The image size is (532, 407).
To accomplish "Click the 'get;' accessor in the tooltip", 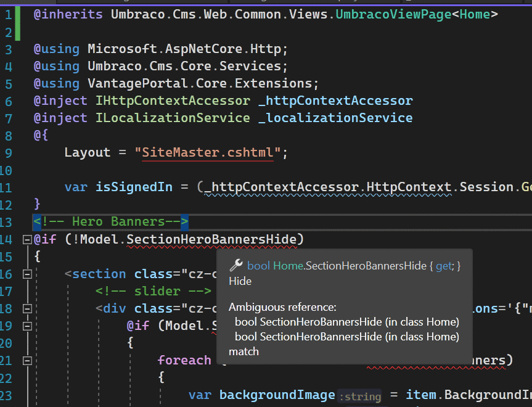I will point(445,266).
